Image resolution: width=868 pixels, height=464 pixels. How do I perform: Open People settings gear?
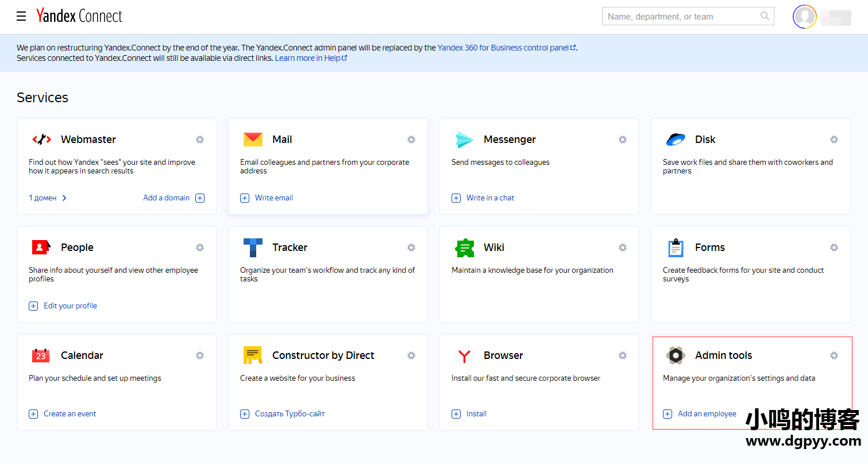200,248
